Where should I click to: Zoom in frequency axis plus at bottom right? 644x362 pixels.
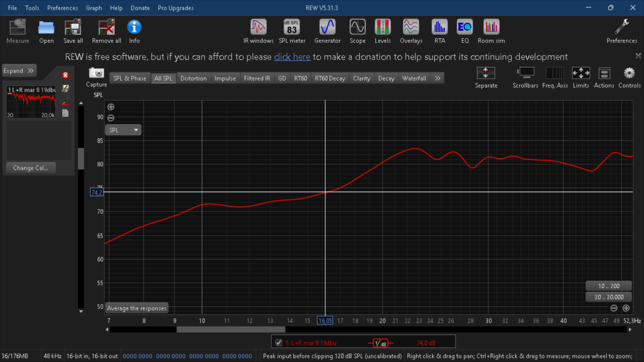click(x=626, y=308)
